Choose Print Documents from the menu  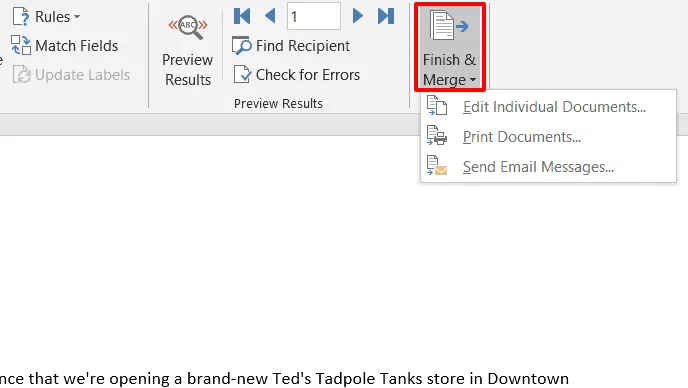pos(548,137)
